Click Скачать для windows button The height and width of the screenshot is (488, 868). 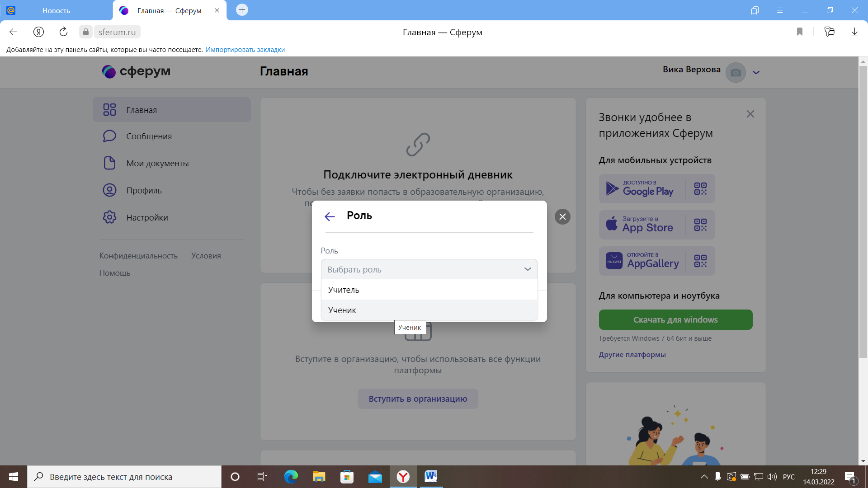coord(675,319)
